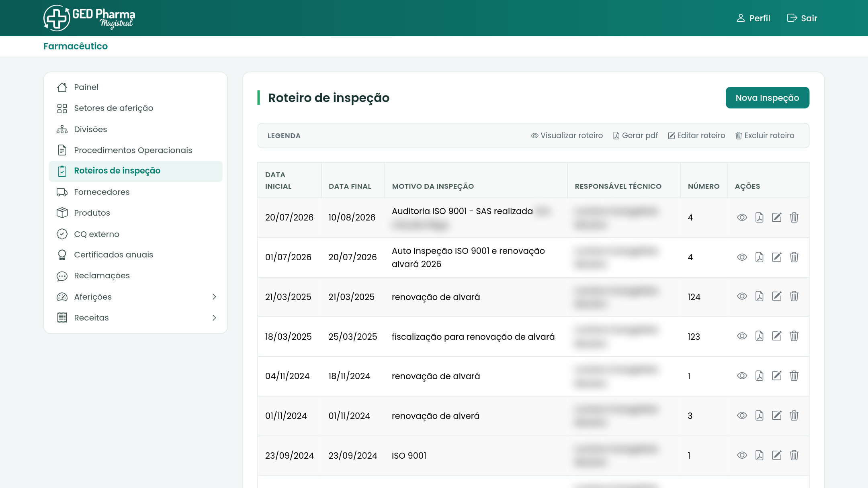
Task: Open CQ externo in the sidebar
Action: pos(135,234)
